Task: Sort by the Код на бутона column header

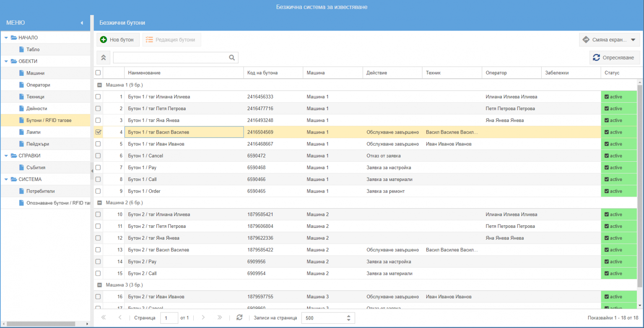Action: pos(262,73)
